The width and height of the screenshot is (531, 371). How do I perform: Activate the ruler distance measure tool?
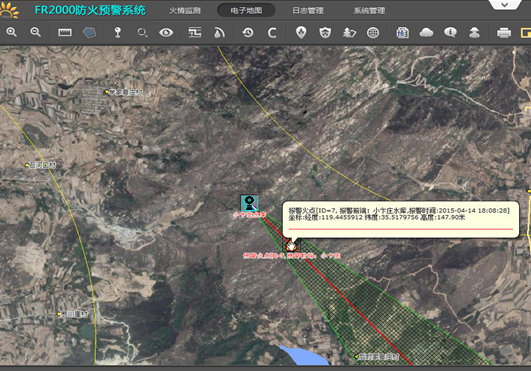65,32
